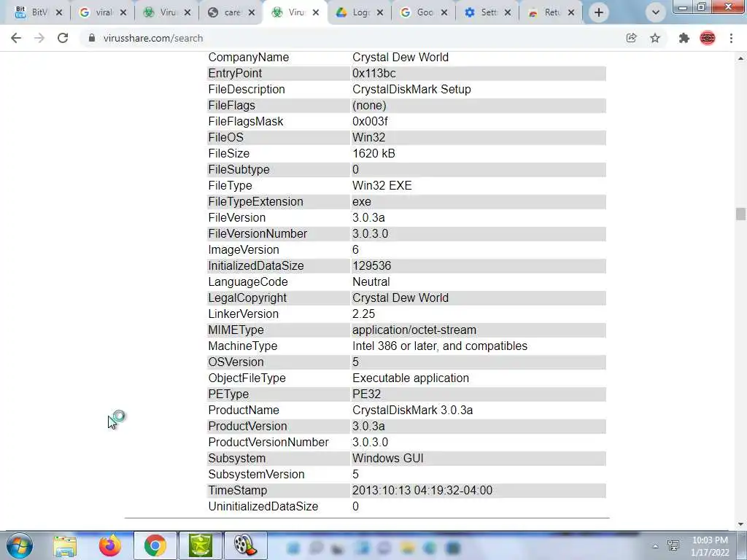This screenshot has height=560, width=747.
Task: Close the BitV tab
Action: [x=59, y=12]
